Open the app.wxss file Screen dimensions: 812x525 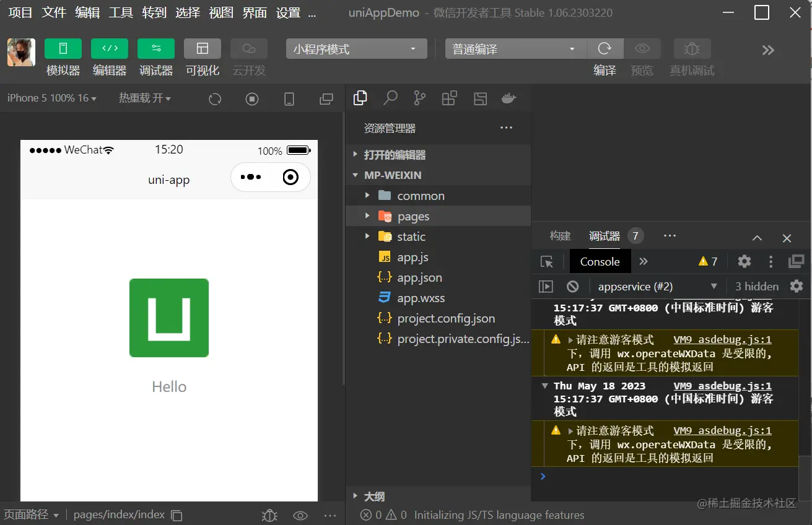[438, 298]
